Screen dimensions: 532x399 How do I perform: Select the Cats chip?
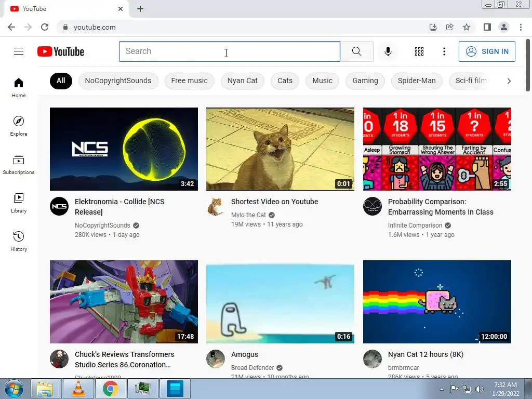285,81
